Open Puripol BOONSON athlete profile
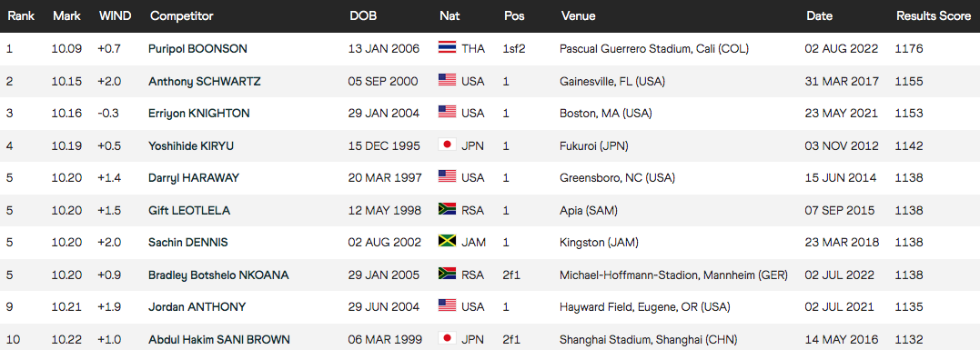 click(x=197, y=49)
